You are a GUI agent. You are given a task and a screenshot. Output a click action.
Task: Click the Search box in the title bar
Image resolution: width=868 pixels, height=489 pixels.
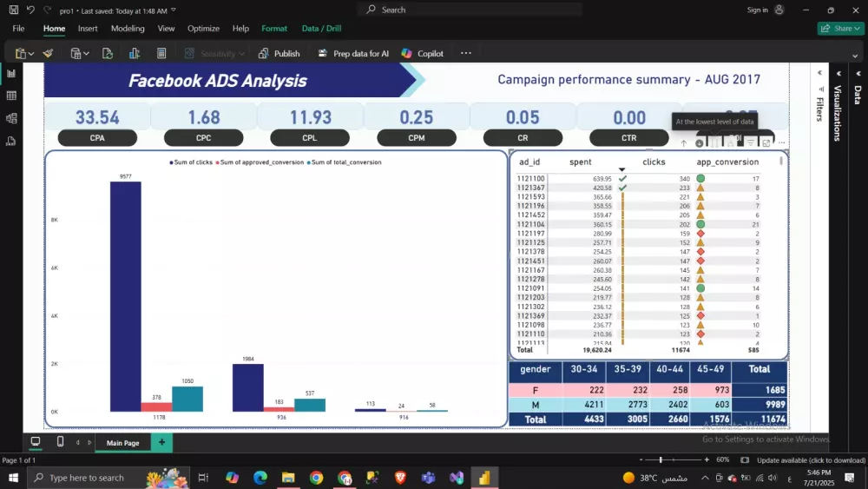click(470, 10)
